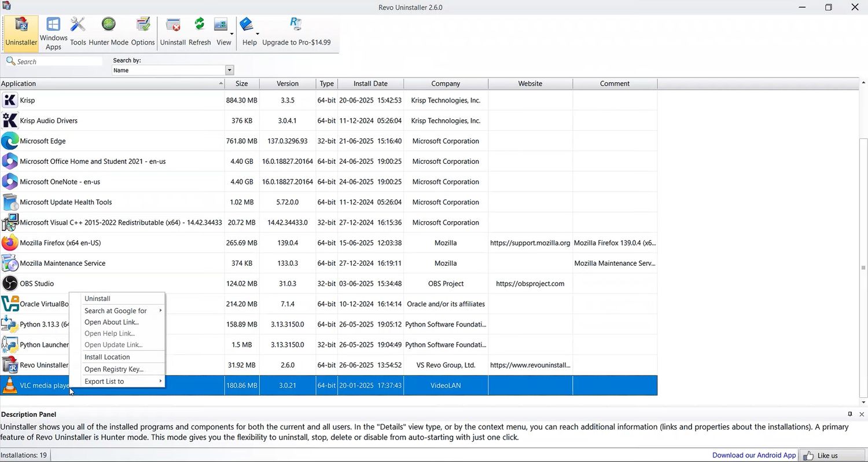
Task: Click the Microsoft Update Health Tools icon
Action: coord(10,202)
